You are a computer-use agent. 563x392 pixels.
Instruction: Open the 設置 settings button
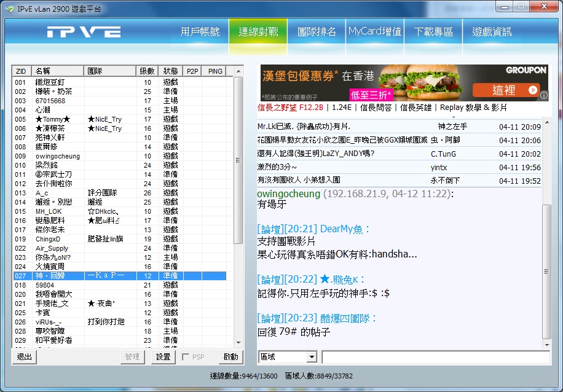[x=163, y=357]
